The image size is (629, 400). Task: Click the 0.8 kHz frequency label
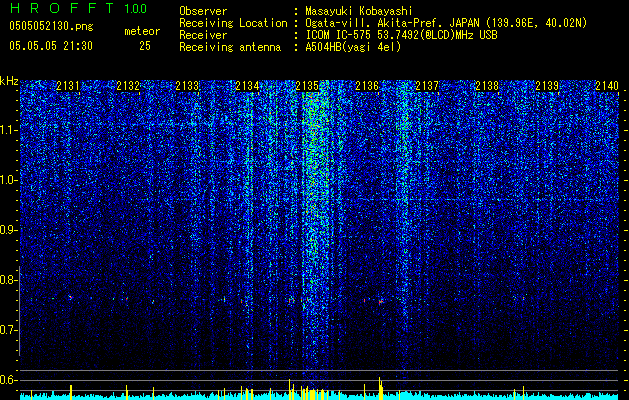(9, 280)
